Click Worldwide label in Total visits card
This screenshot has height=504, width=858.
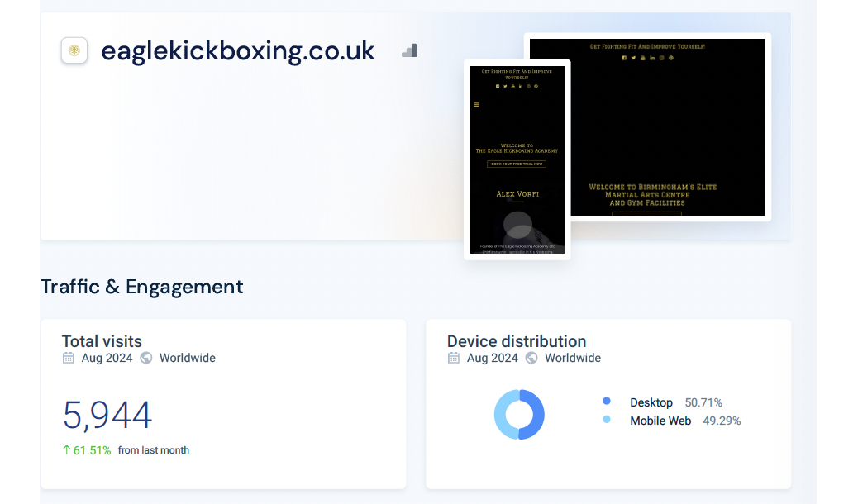tap(187, 358)
